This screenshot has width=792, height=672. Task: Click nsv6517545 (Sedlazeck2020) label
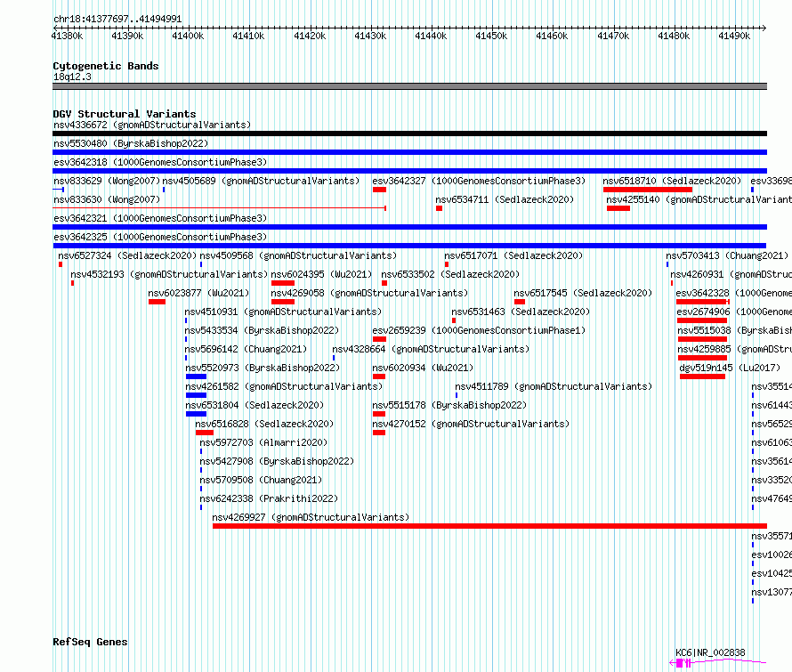(583, 293)
